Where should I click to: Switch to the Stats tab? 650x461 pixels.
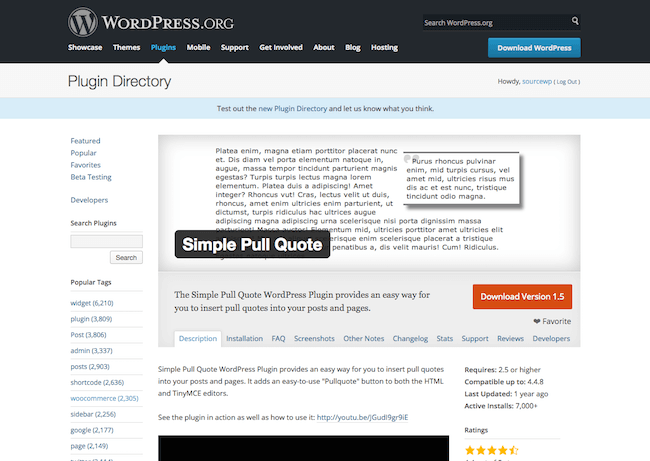tap(444, 338)
